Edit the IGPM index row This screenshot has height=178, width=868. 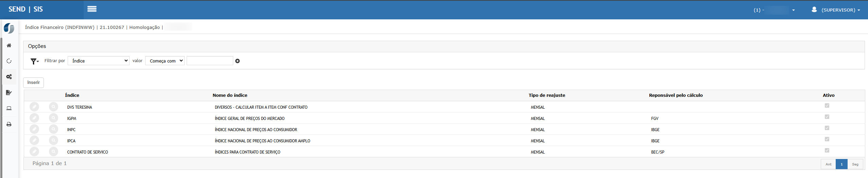click(x=34, y=118)
